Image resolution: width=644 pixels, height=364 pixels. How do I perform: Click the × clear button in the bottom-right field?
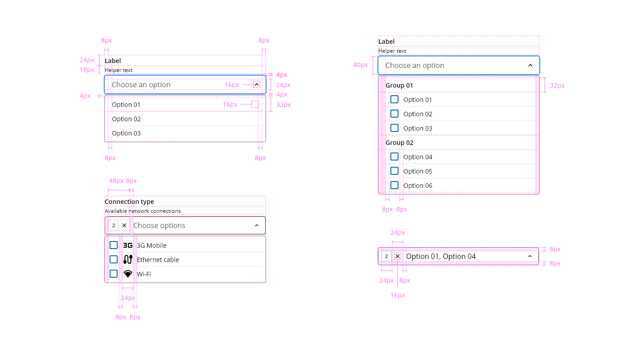(x=397, y=256)
